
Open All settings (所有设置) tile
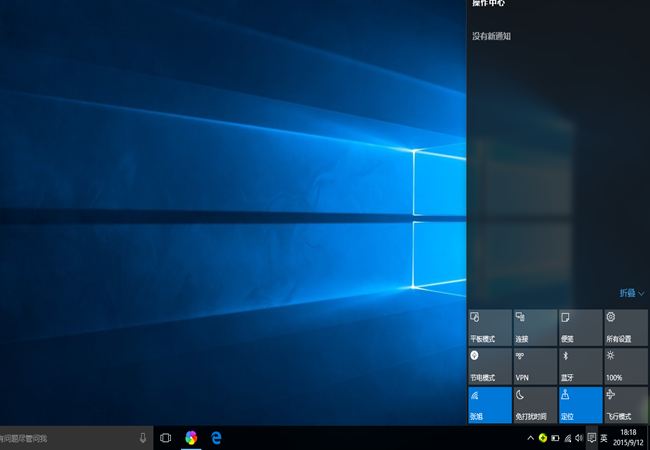coord(626,328)
